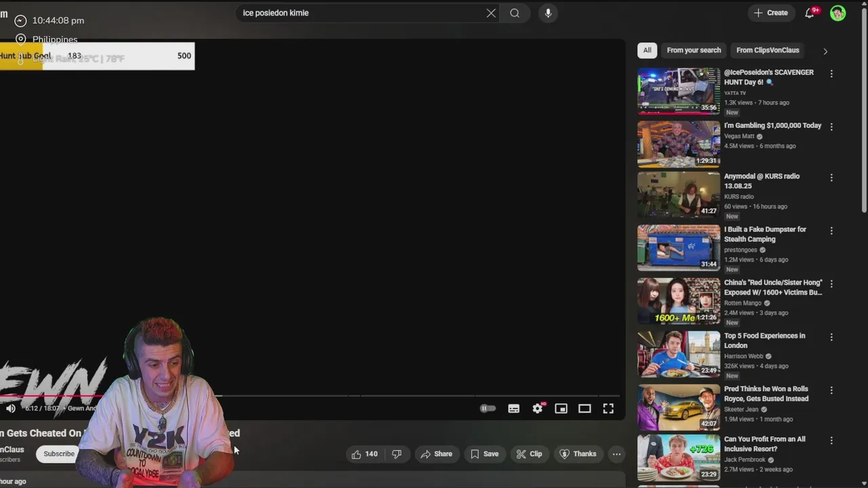
Task: Select the From your search chip
Action: 694,50
